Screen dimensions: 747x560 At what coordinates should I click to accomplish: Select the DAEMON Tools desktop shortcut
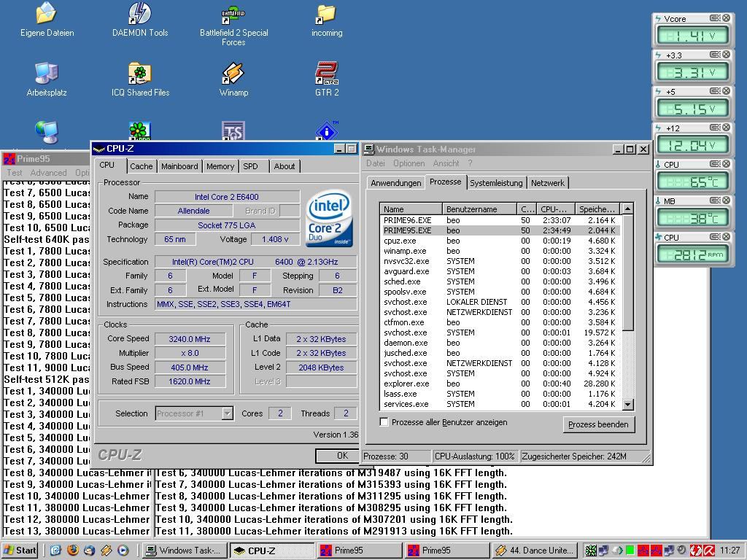(140, 20)
